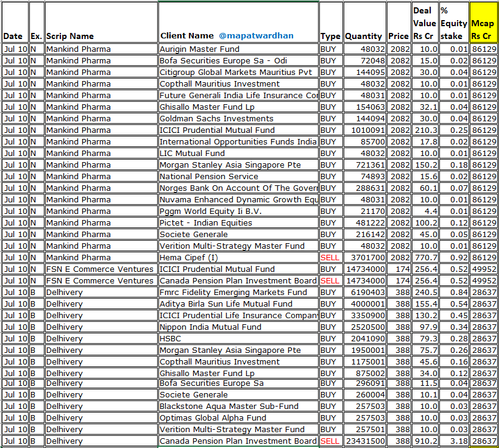Select equity stake 0.92 cell
The image size is (499, 448).
coord(454,257)
